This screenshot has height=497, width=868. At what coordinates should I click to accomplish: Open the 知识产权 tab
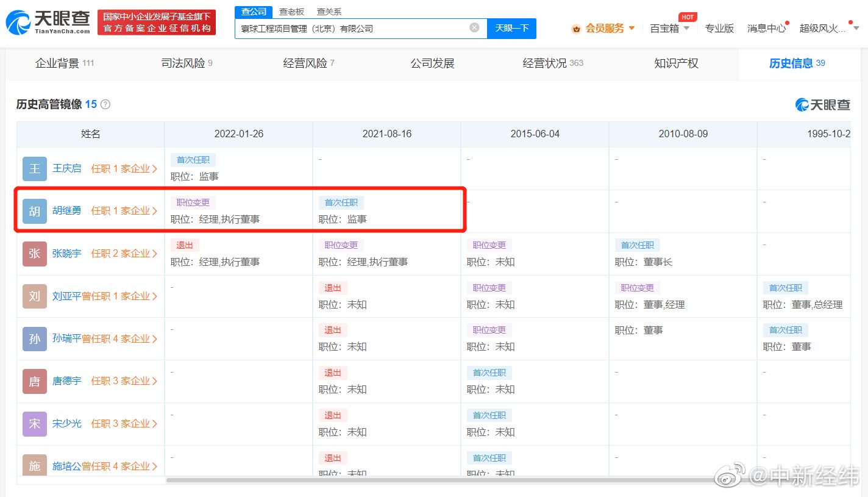point(676,63)
